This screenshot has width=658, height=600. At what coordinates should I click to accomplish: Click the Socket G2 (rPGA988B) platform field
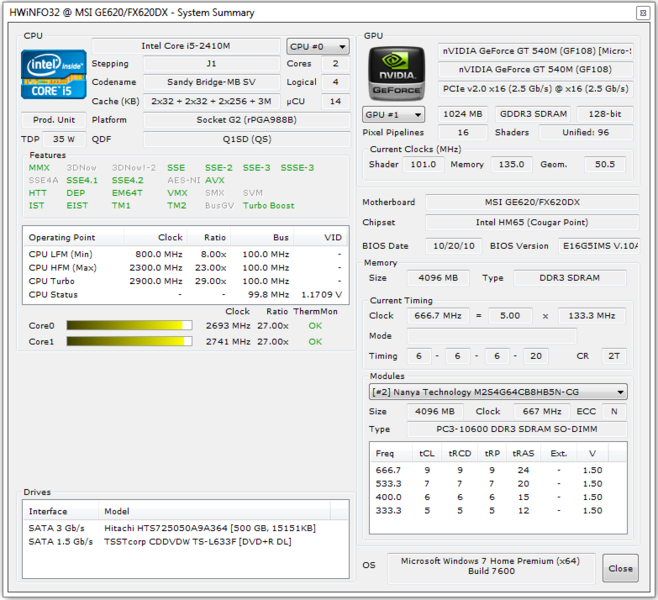click(247, 120)
